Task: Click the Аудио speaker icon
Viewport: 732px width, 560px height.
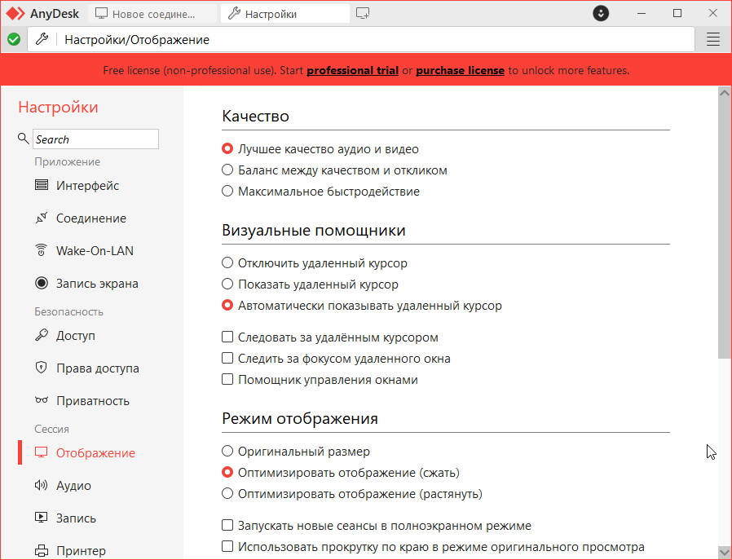Action: coord(42,486)
